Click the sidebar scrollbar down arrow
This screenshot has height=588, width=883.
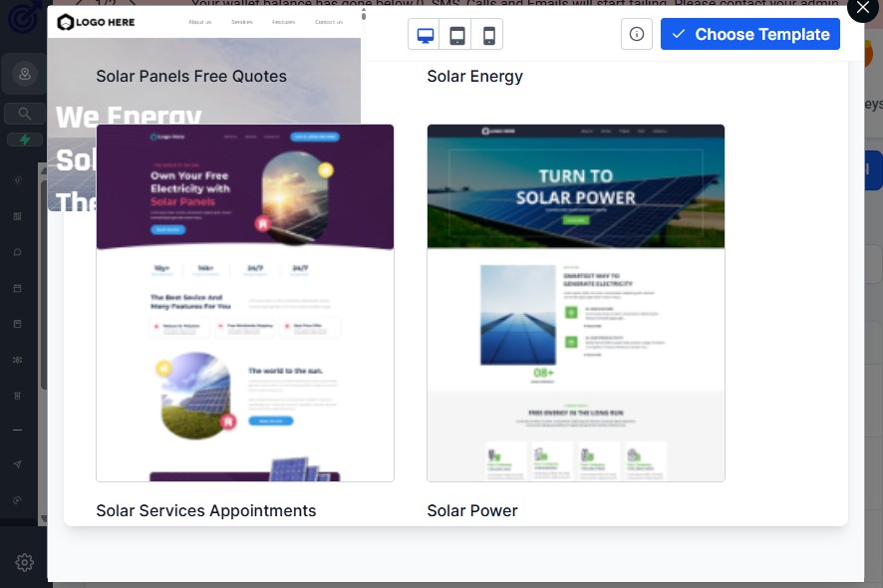(44, 518)
